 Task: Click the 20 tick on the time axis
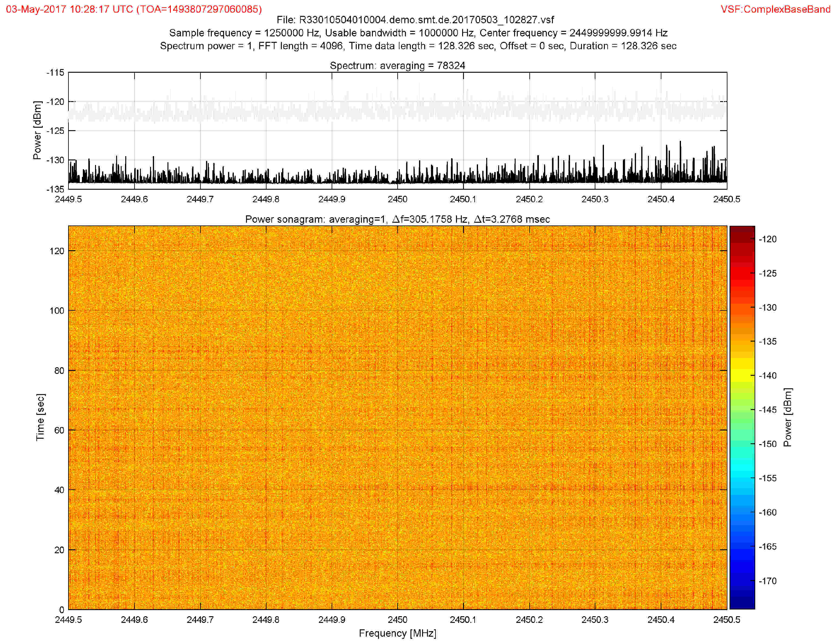(59, 550)
